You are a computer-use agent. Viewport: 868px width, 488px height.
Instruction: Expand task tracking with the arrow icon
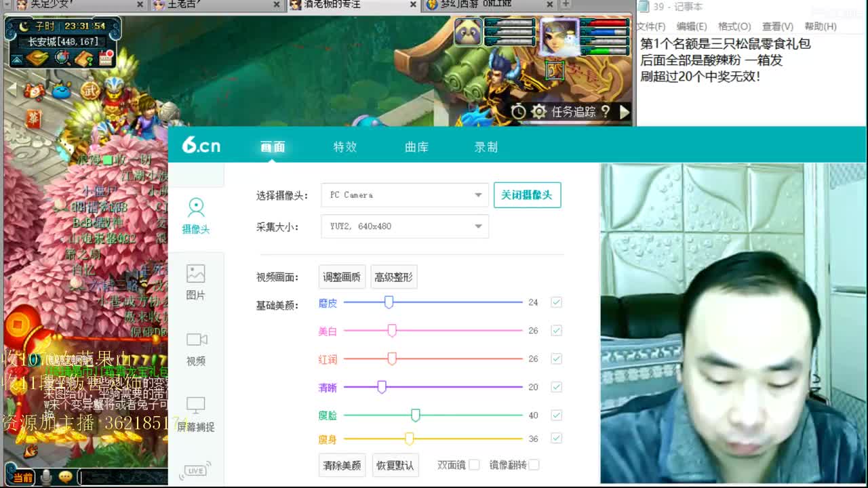coord(625,112)
